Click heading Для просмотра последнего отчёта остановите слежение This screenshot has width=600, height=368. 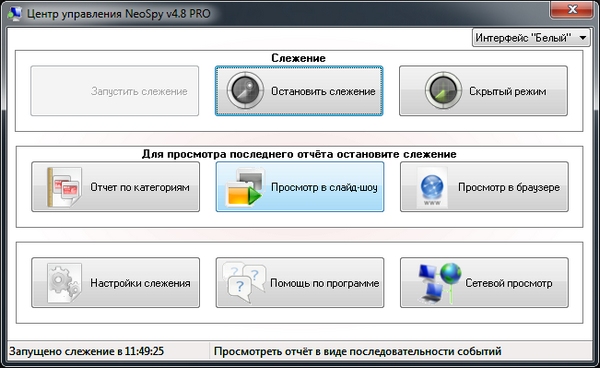(x=299, y=154)
